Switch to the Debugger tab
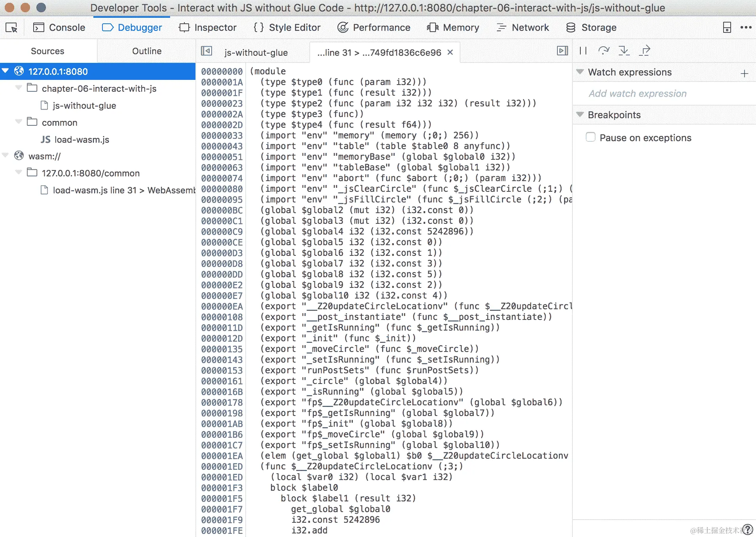 coord(132,28)
